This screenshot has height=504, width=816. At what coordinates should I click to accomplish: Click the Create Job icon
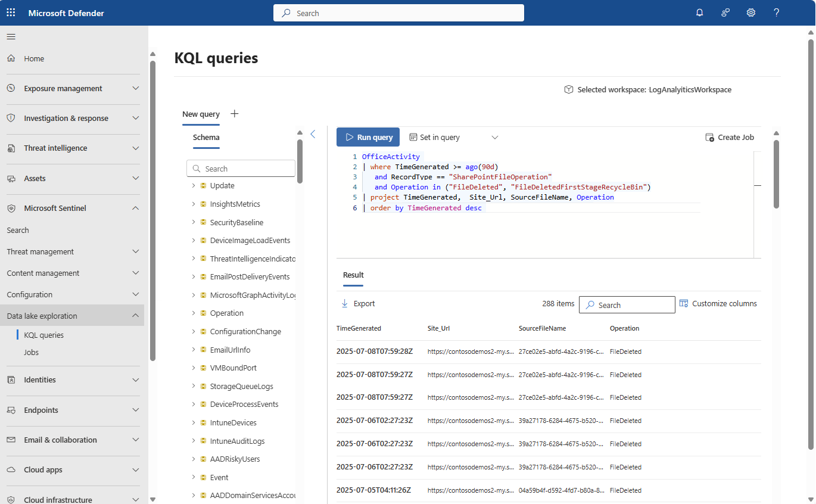[709, 137]
